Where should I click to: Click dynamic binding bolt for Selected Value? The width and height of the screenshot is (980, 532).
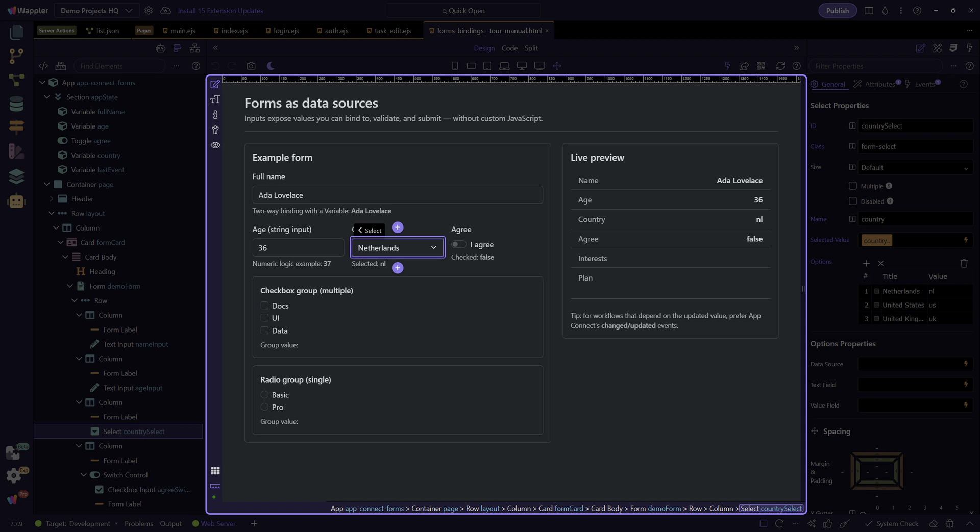[966, 240]
